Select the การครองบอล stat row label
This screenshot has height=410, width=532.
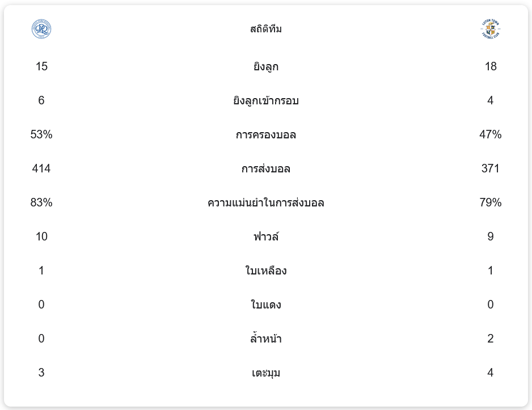[x=266, y=135]
